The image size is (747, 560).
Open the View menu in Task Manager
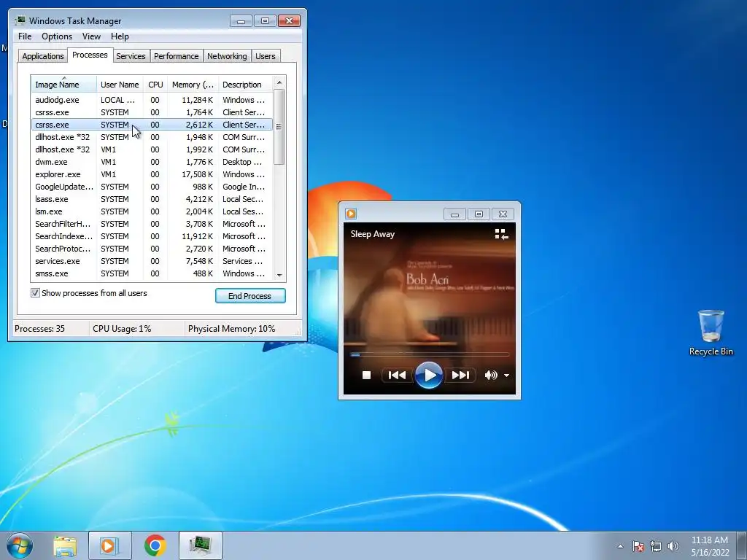click(91, 36)
